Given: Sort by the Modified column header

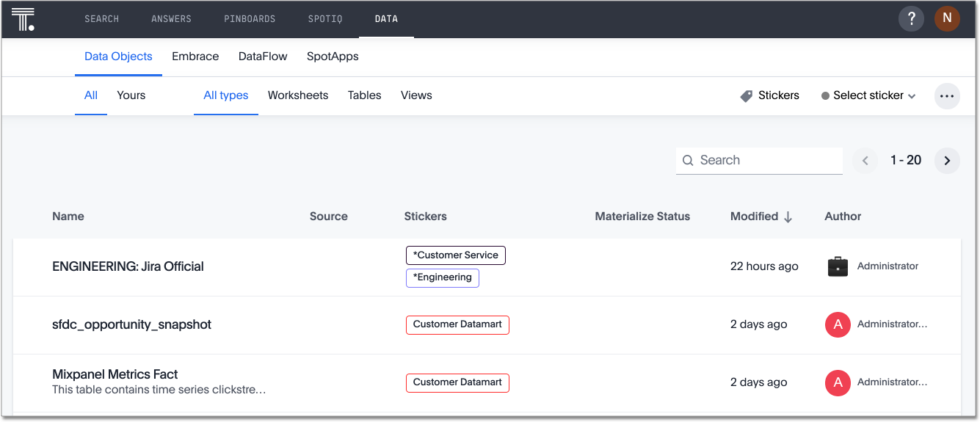Looking at the screenshot, I should (x=754, y=217).
